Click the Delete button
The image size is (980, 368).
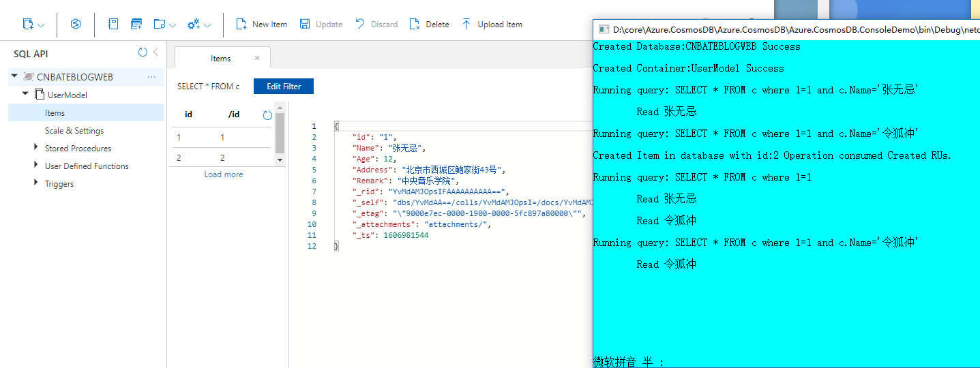click(429, 25)
